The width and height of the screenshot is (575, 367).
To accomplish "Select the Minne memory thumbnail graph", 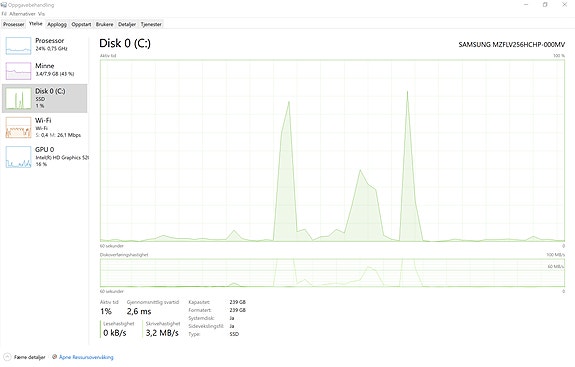I will pos(18,71).
